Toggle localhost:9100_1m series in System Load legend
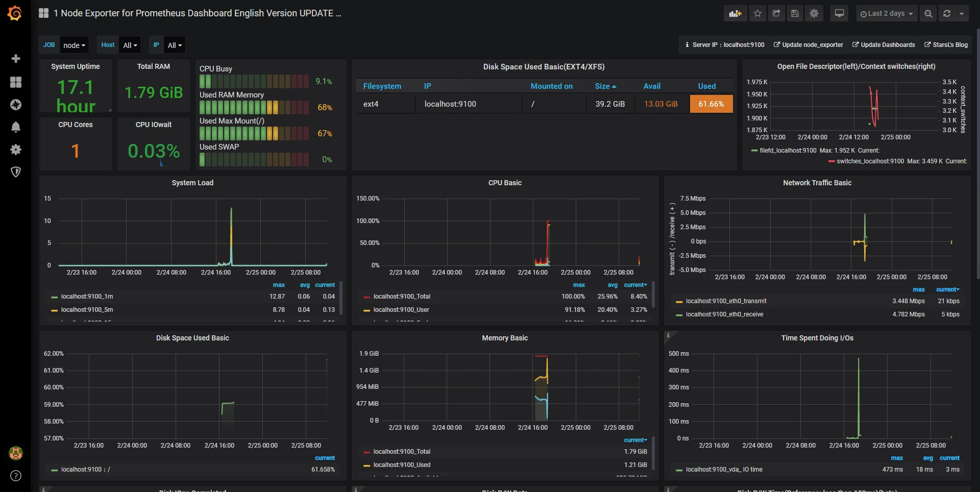The height and width of the screenshot is (492, 980). coord(87,297)
